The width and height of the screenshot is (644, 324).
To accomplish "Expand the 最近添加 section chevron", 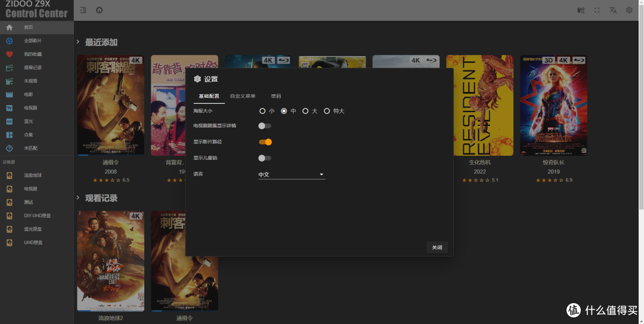I will coord(78,42).
